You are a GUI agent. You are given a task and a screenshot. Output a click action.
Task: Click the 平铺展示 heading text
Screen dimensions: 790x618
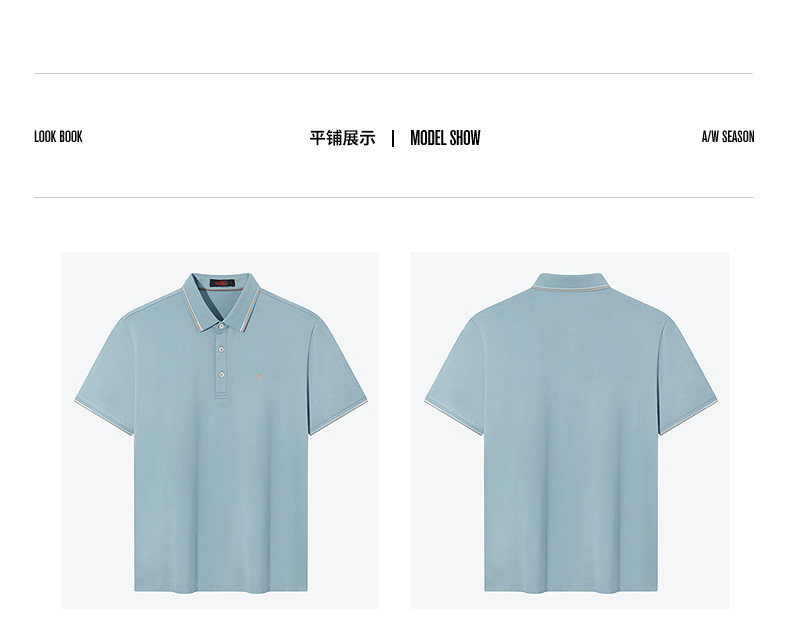(342, 138)
